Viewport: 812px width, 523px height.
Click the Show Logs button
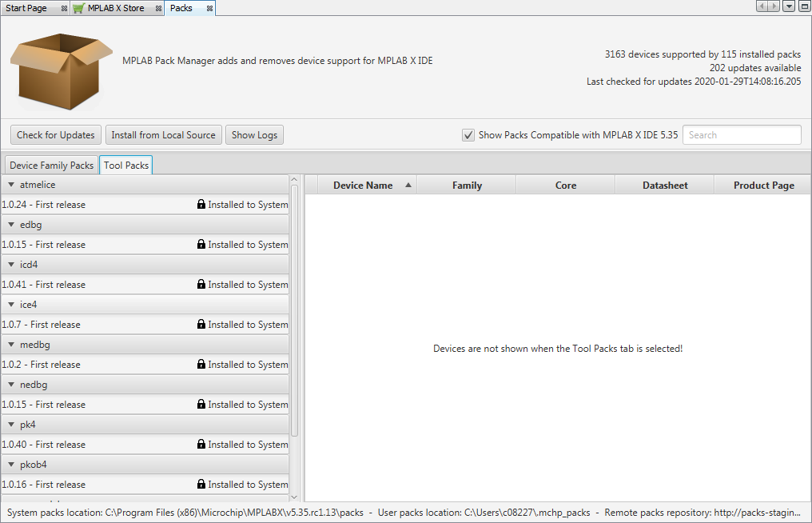tap(254, 134)
